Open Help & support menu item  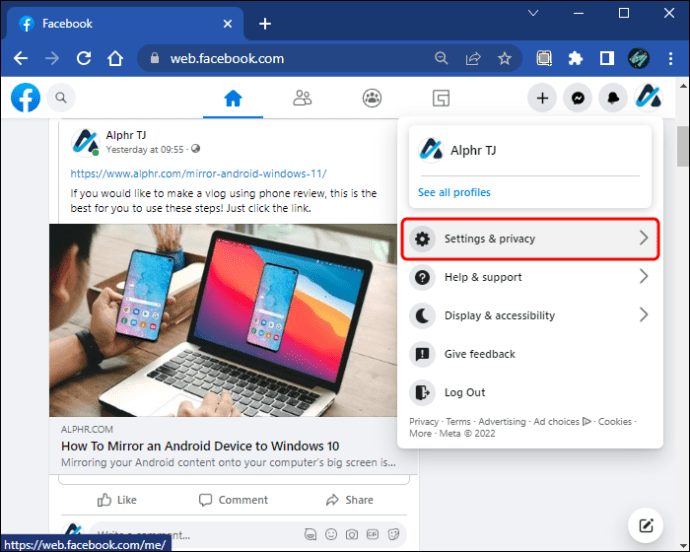tap(530, 277)
